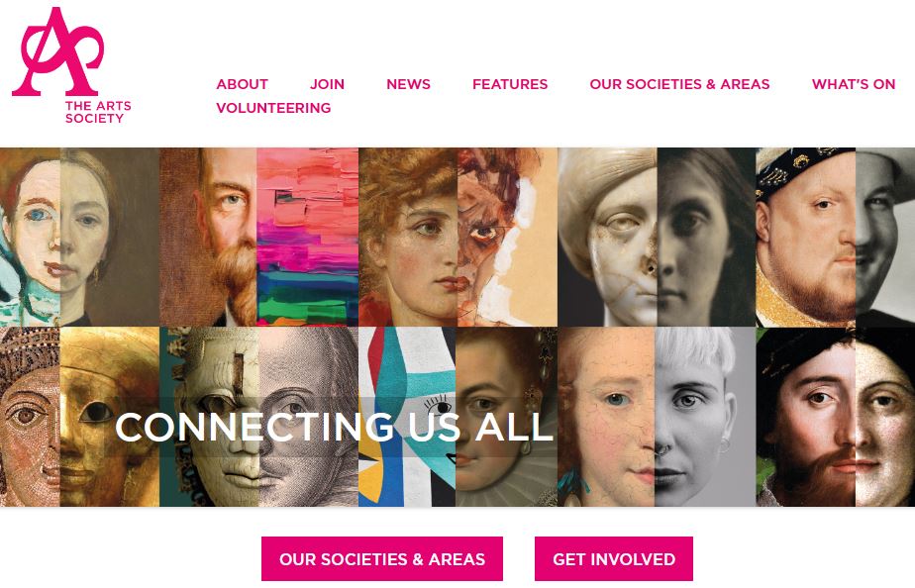Click the pink abstract brushstroke painting tile
The width and height of the screenshot is (915, 588).
click(308, 237)
